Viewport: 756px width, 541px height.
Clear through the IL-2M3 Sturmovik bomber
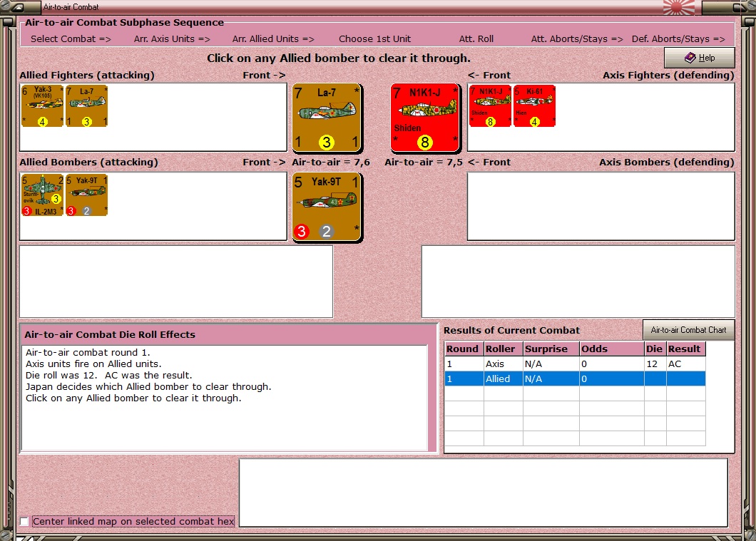(x=42, y=195)
